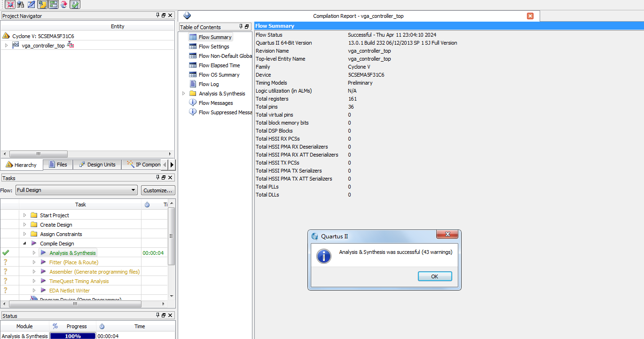Collapse the Compile Design task group
The width and height of the screenshot is (644, 339).
point(24,244)
